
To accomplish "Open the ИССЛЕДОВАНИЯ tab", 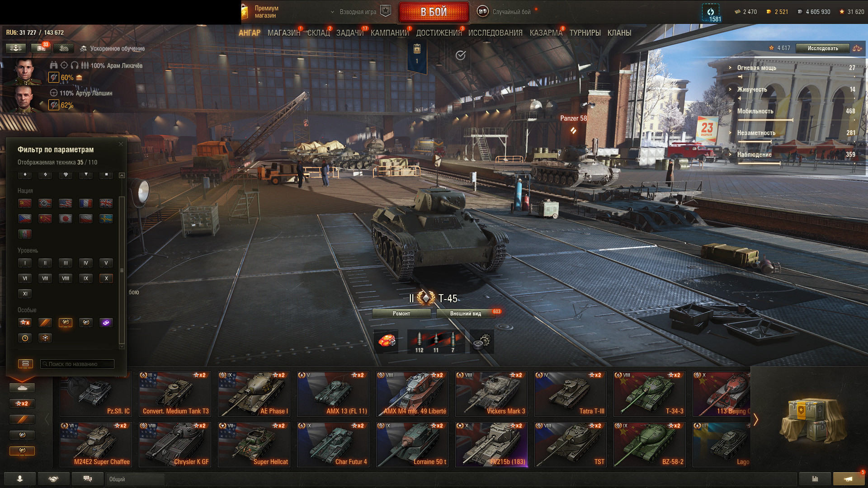I will tap(495, 33).
